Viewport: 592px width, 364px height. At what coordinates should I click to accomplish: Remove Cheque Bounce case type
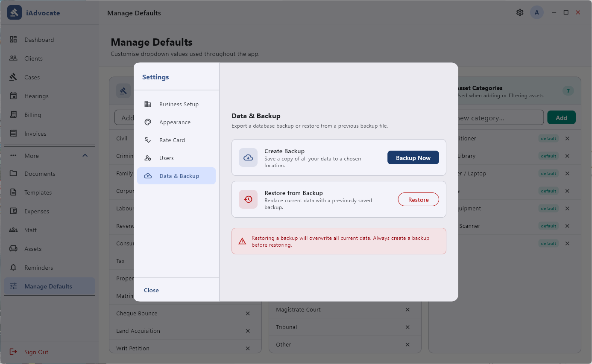click(x=248, y=313)
